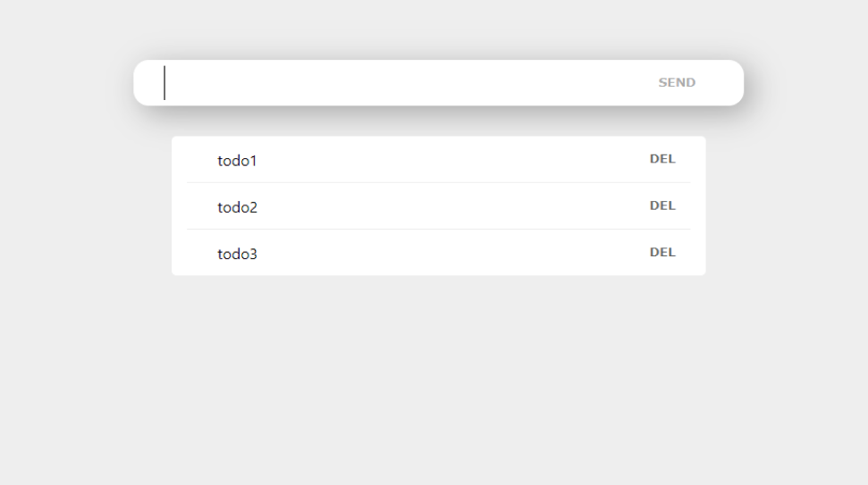868x485 pixels.
Task: Click the word todo1
Action: pos(237,161)
